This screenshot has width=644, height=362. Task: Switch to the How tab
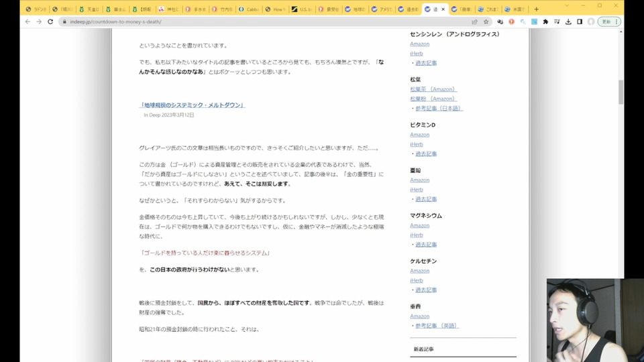point(276,9)
